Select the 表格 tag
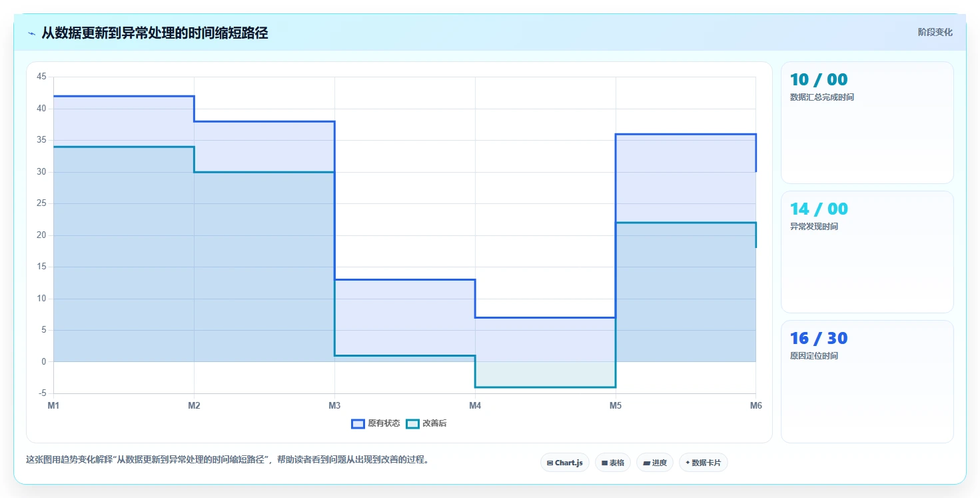The image size is (980, 498). (x=612, y=463)
